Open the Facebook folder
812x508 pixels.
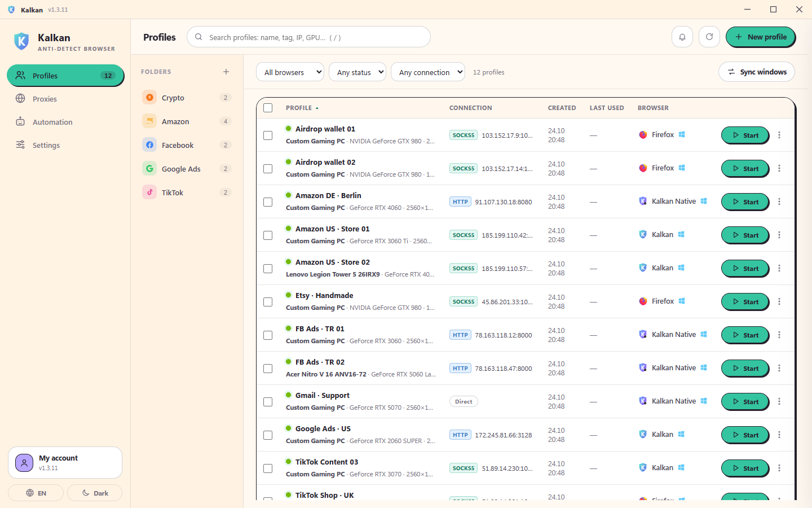click(x=187, y=145)
